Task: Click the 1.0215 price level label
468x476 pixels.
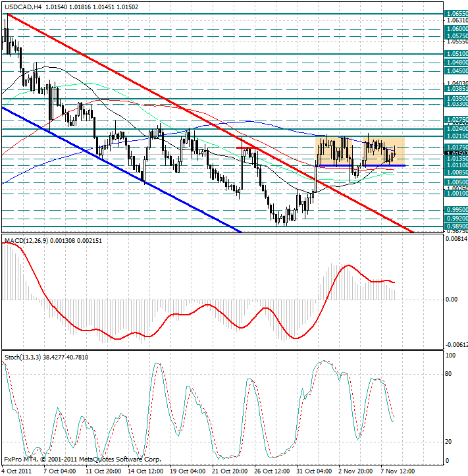Action: [456, 136]
